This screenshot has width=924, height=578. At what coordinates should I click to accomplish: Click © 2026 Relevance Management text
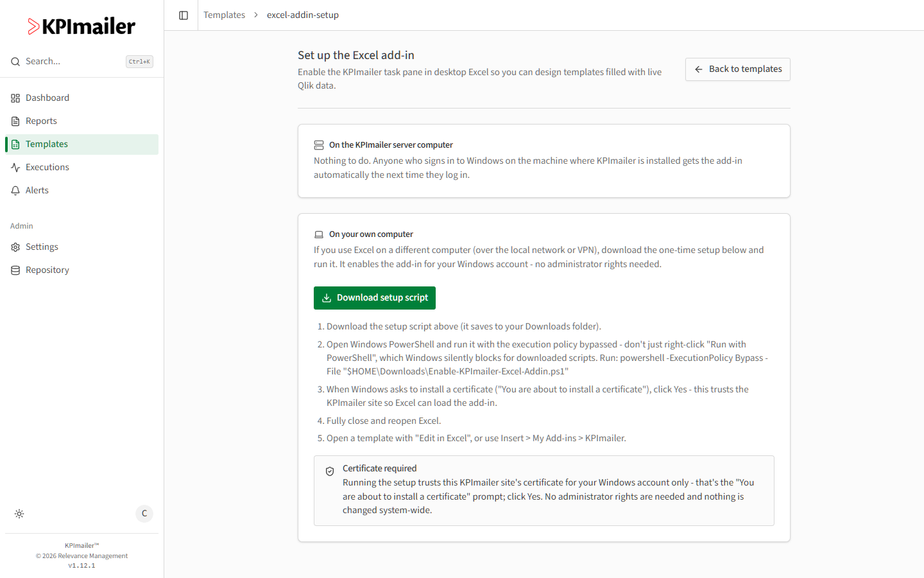(x=81, y=556)
